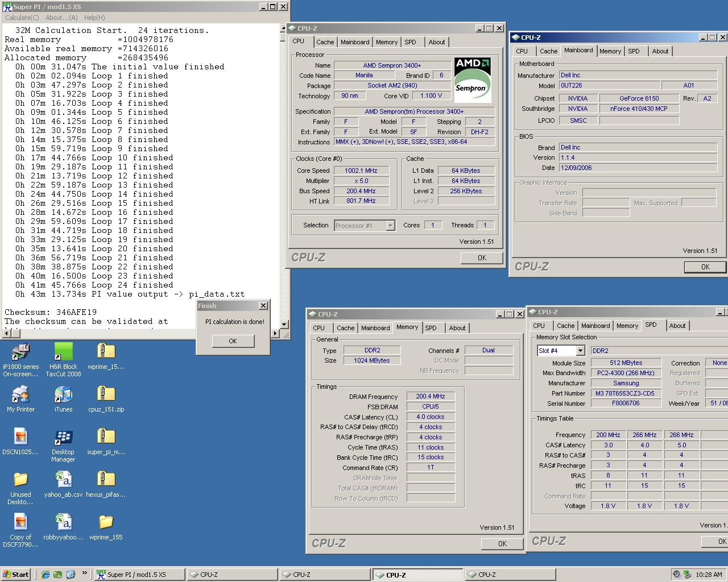Image resolution: width=728 pixels, height=582 pixels.
Task: Open the wprime_155 folder icon
Action: (x=106, y=522)
